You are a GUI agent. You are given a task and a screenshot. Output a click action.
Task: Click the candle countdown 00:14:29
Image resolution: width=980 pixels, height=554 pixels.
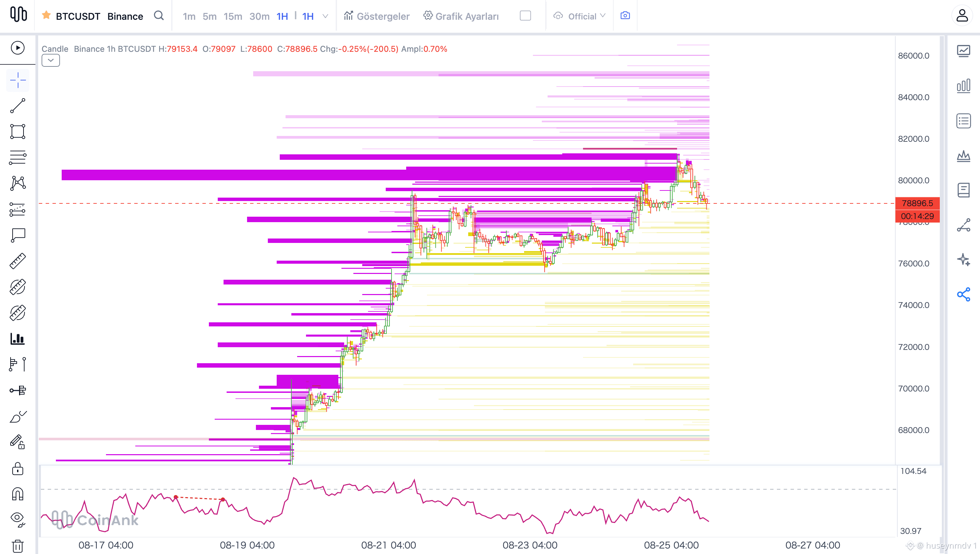tap(917, 216)
